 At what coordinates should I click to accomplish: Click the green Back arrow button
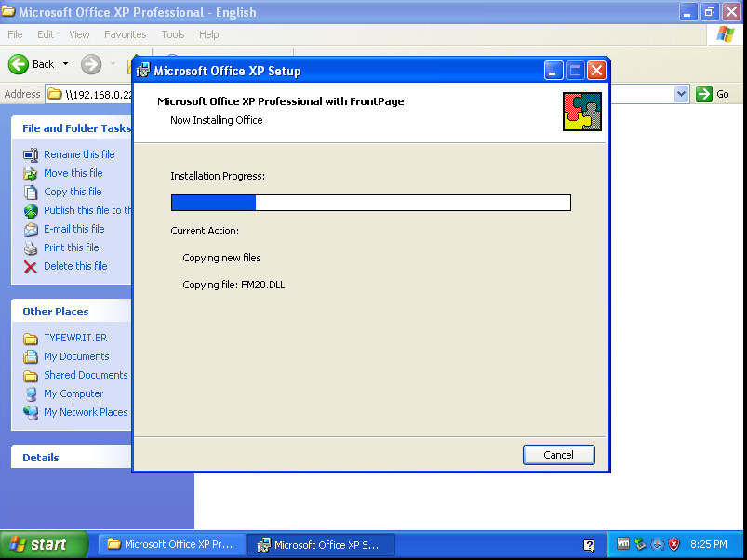coord(18,64)
